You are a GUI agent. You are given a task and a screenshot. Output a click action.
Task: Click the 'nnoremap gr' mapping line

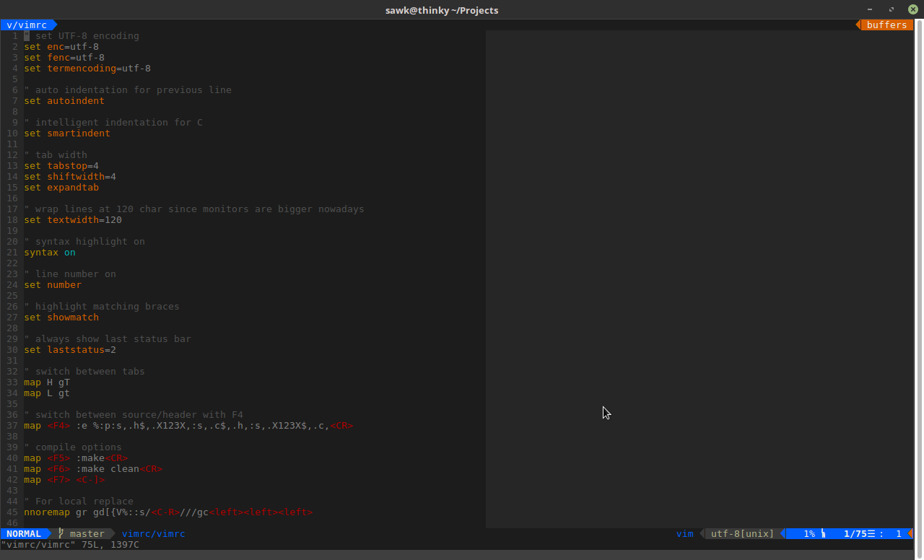[x=168, y=512]
